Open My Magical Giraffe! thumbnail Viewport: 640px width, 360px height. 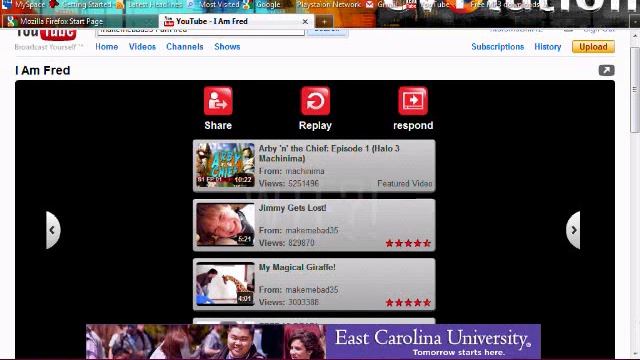click(x=225, y=284)
